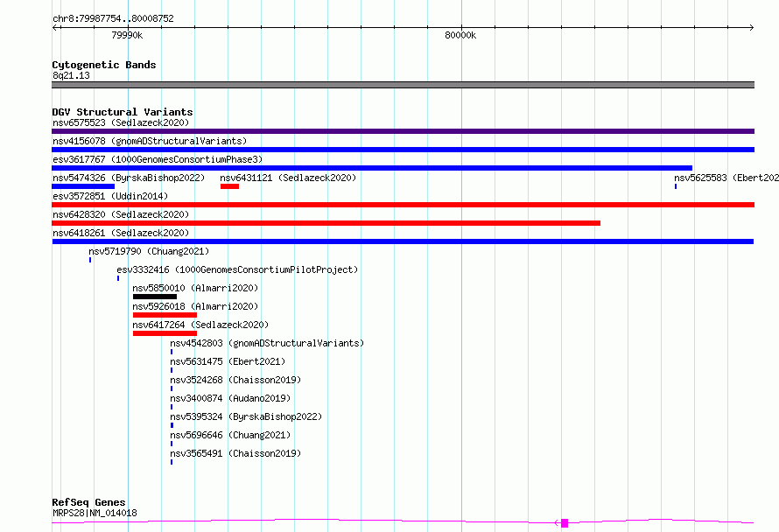Select the esv3572851 (Uddin2014) red bar
Image resolution: width=779 pixels, height=532 pixels.
[x=403, y=205]
